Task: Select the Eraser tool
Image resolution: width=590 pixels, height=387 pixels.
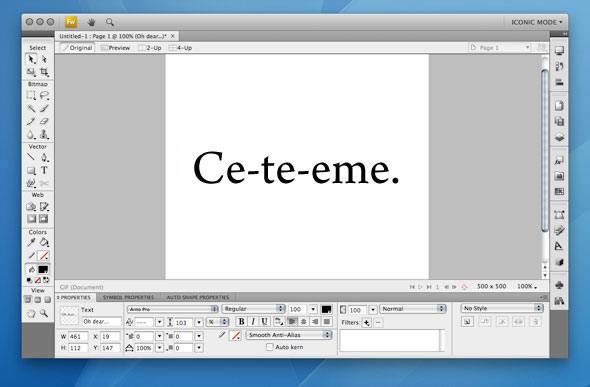Action: click(44, 121)
